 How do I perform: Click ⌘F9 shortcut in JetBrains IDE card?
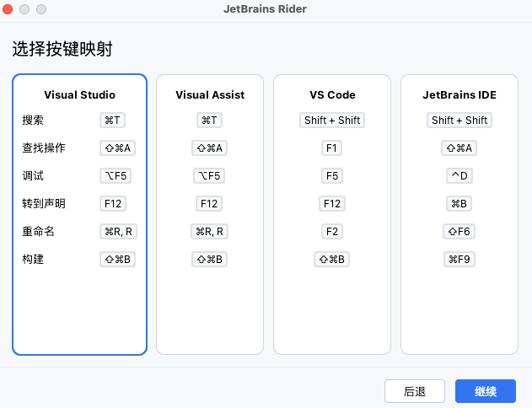[x=459, y=259]
